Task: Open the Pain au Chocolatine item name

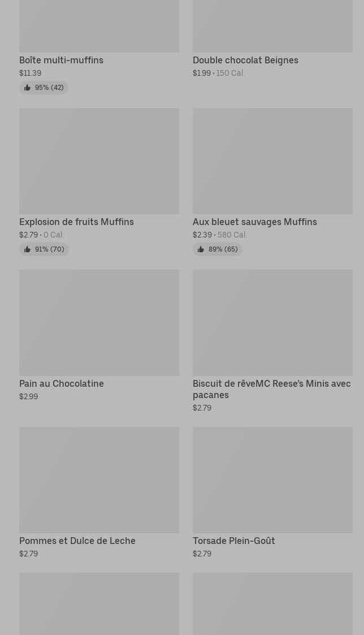Action: click(x=62, y=383)
